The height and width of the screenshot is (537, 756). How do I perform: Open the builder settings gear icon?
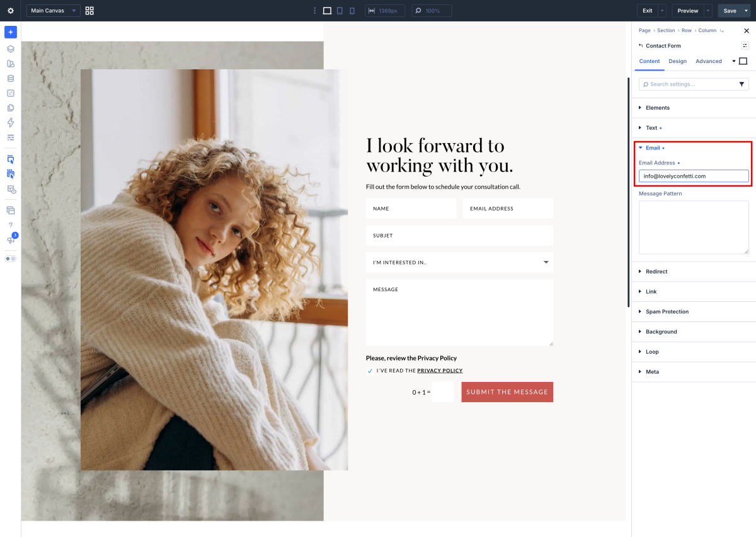(x=11, y=11)
